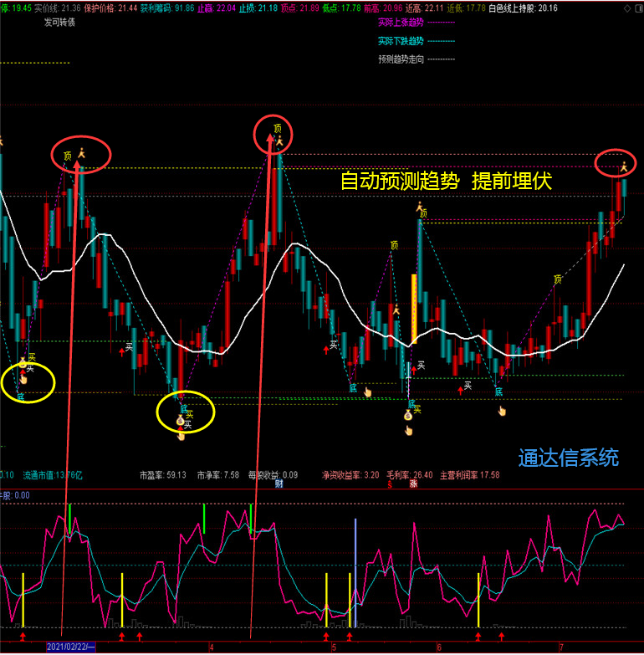Click the 每股收益: 0.09 text
644x655 pixels.
273,475
